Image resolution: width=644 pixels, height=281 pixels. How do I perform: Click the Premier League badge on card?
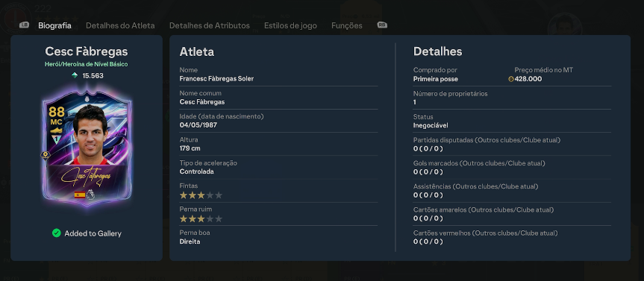(90, 195)
